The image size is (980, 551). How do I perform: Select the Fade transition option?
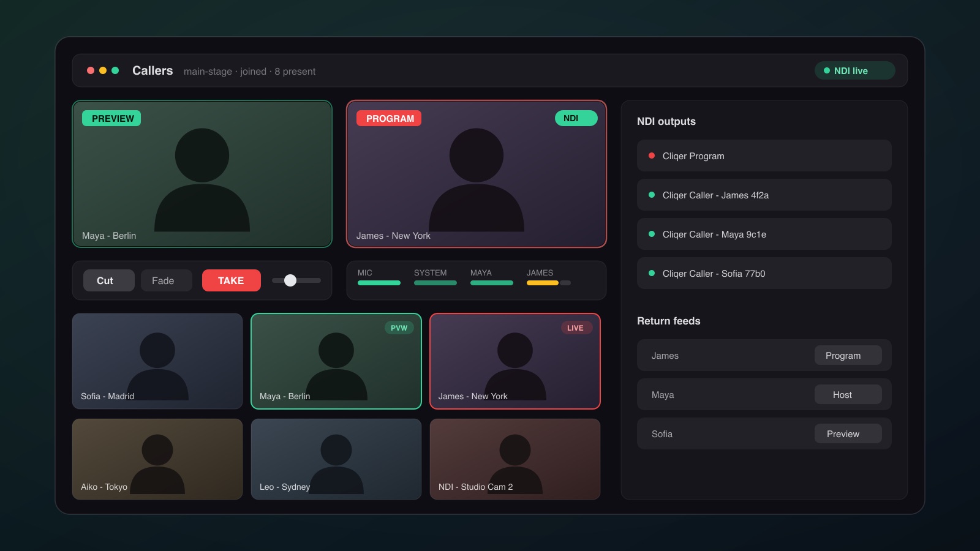coord(167,280)
